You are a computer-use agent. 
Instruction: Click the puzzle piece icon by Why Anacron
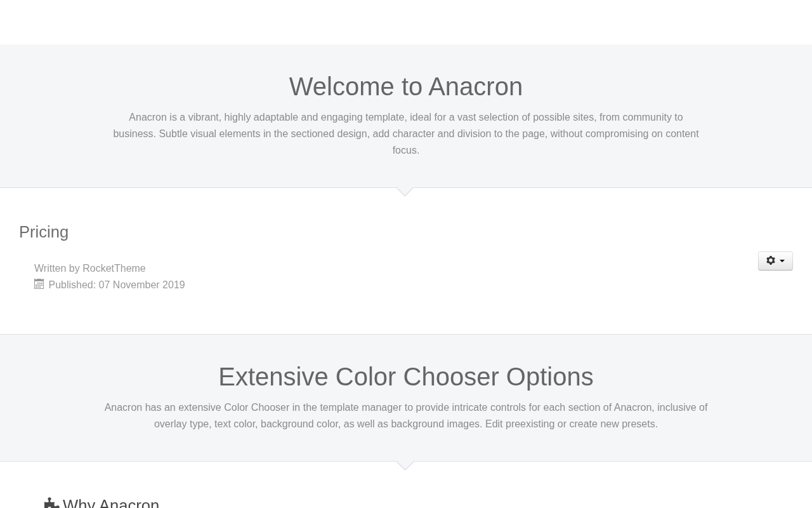click(51, 504)
